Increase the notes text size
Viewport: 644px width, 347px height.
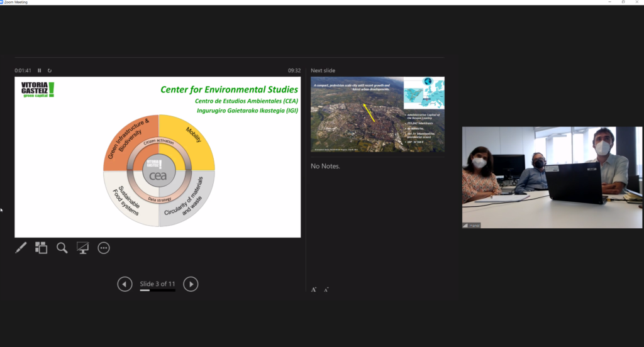pyautogui.click(x=314, y=290)
